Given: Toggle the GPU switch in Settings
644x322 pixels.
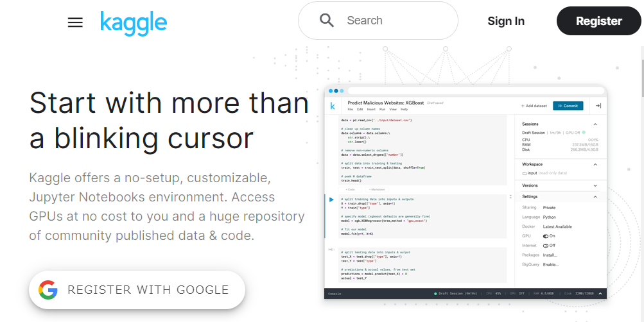Looking at the screenshot, I should [546, 236].
